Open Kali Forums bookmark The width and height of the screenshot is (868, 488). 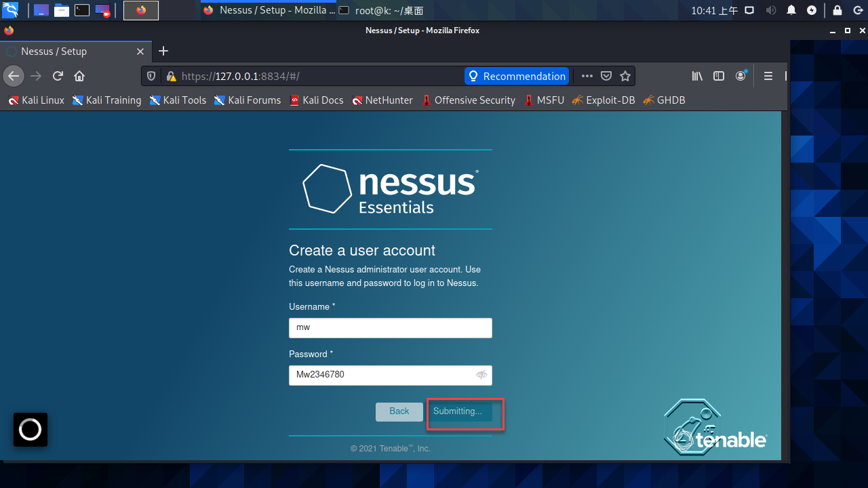[248, 100]
